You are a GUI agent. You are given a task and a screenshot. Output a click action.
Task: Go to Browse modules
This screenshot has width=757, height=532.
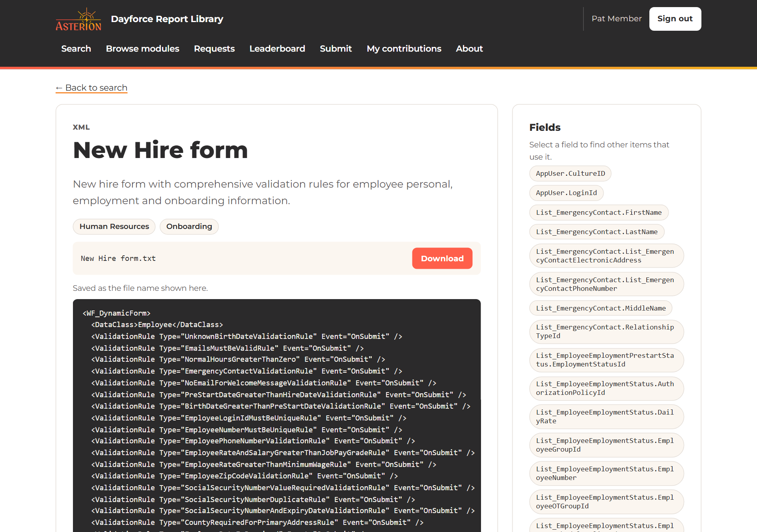point(142,48)
